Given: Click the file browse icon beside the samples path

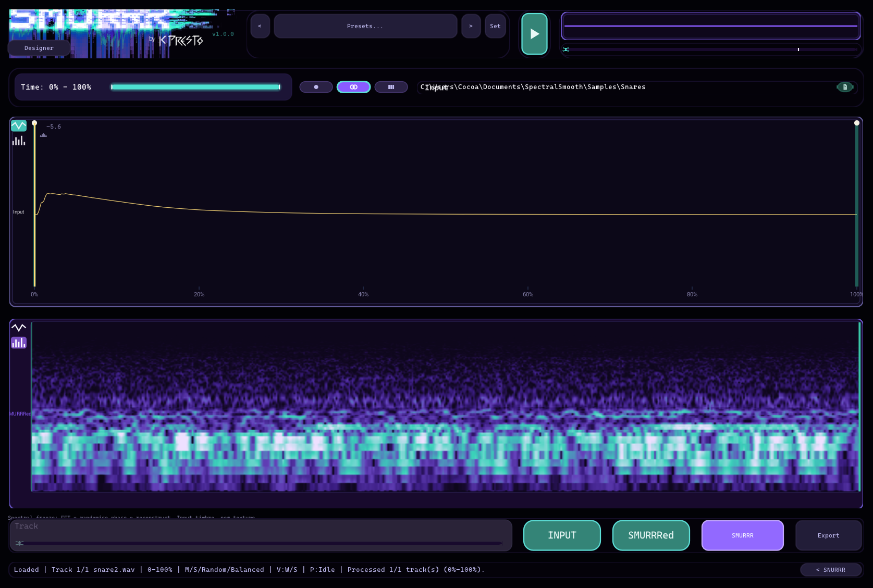Looking at the screenshot, I should coord(845,87).
